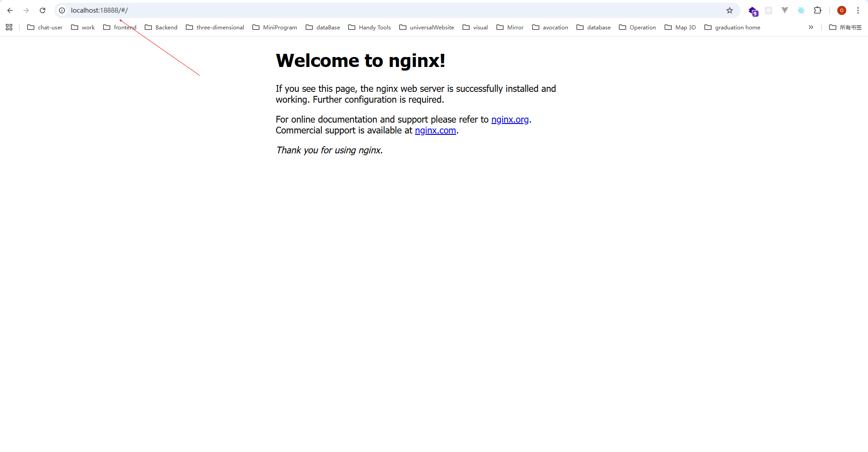The image size is (868, 452).
Task: Open the MiniProgram bookmark folder
Action: click(274, 27)
